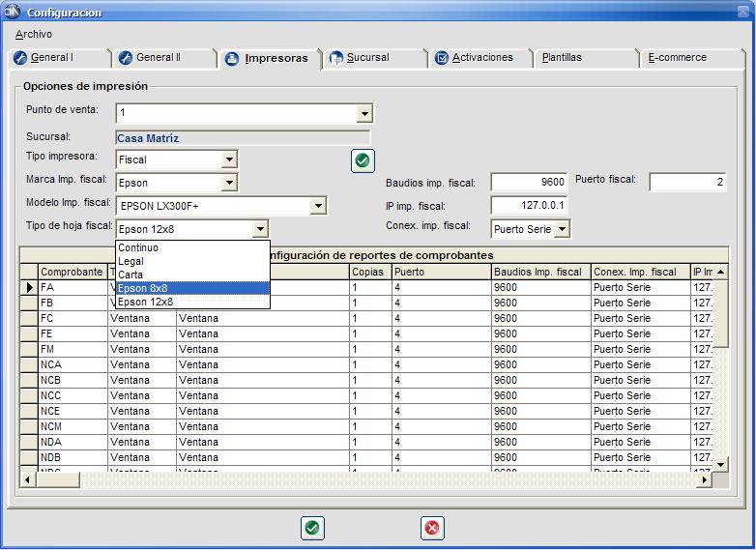Select the NCE comprobante cell
Image resolution: width=756 pixels, height=550 pixels.
tap(73, 411)
